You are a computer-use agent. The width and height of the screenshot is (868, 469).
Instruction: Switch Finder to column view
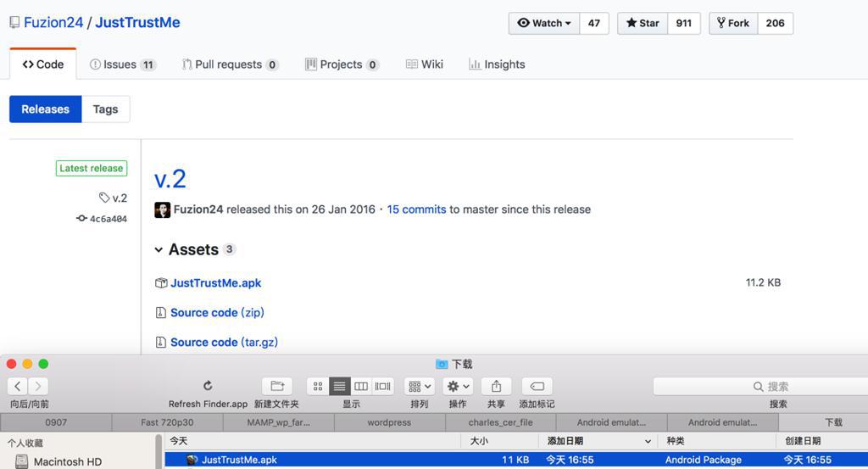(361, 386)
